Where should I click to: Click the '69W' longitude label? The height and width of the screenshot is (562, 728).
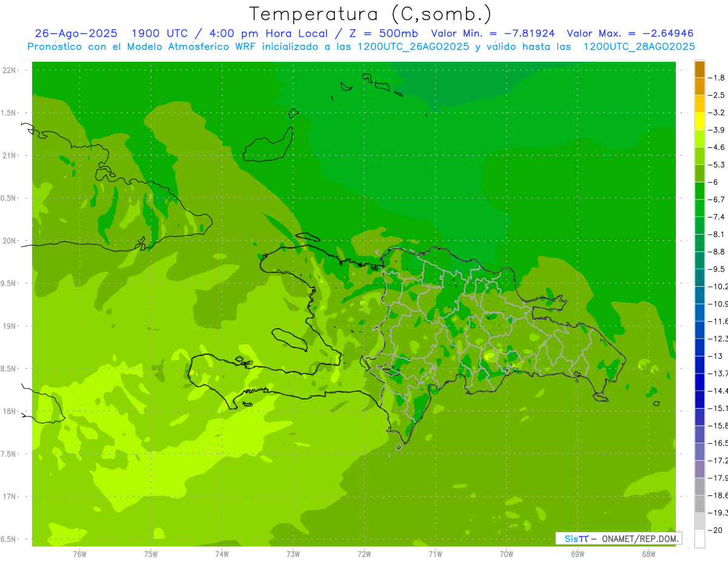[x=578, y=554]
